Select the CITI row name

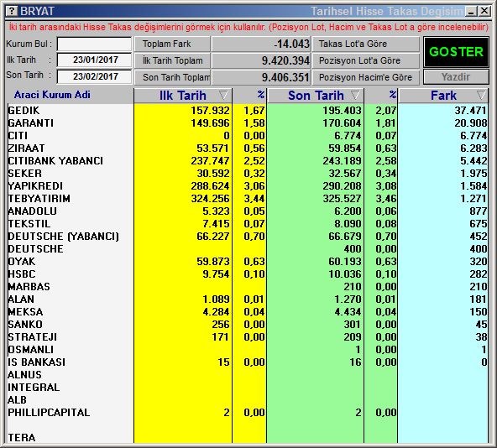pos(18,136)
